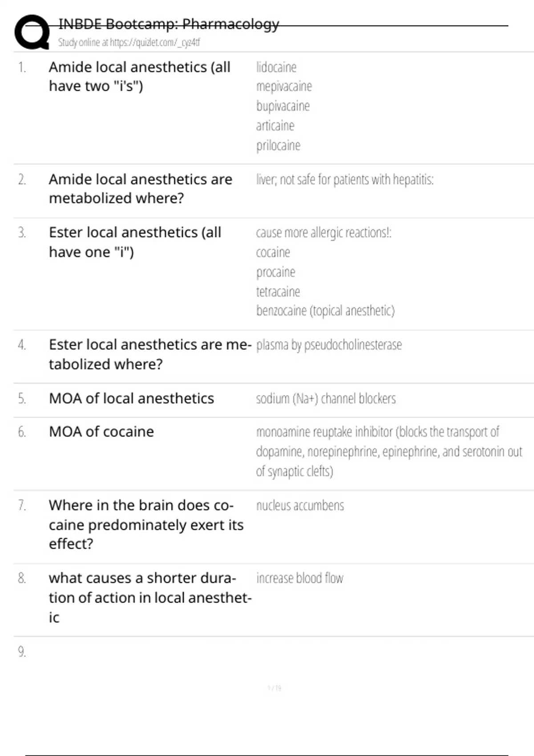The image size is (534, 756).
Task: Click the plasma by pseudocholinesterase answer
Action: click(x=329, y=345)
